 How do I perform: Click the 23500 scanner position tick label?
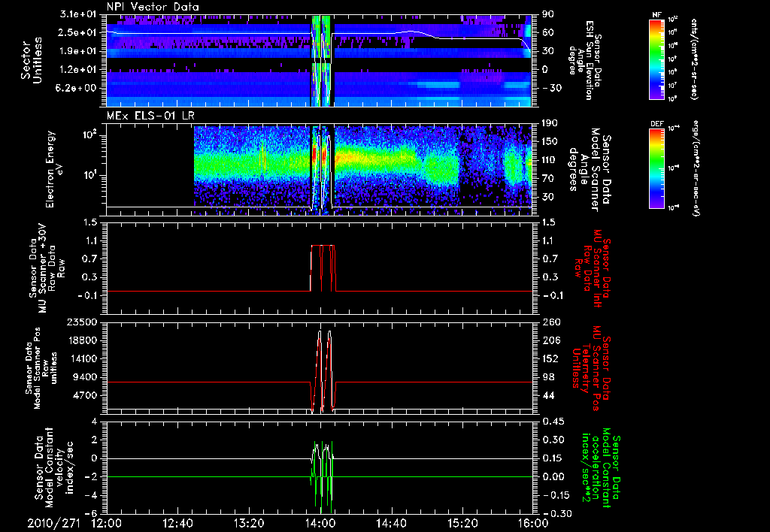(83, 322)
